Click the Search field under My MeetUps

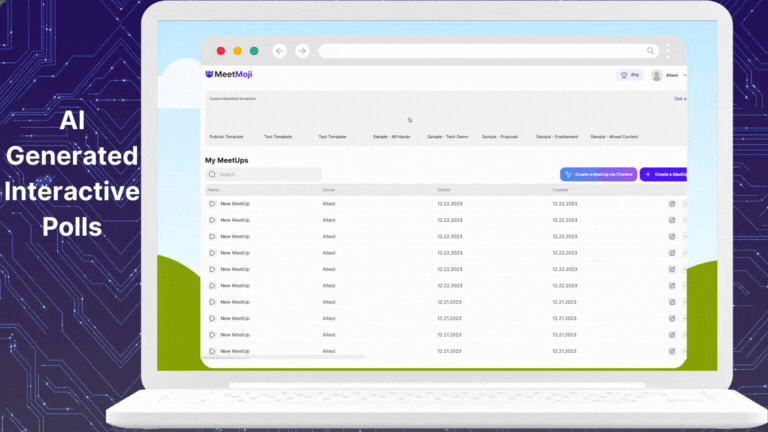(x=264, y=174)
